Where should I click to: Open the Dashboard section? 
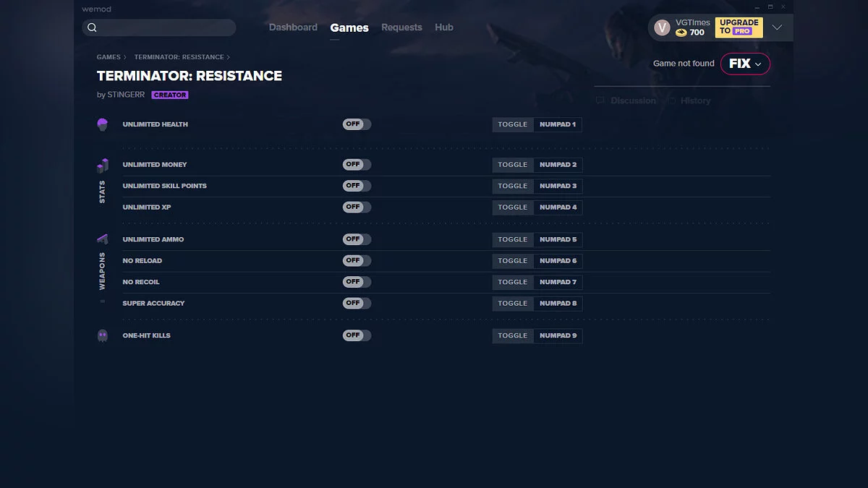(x=293, y=27)
